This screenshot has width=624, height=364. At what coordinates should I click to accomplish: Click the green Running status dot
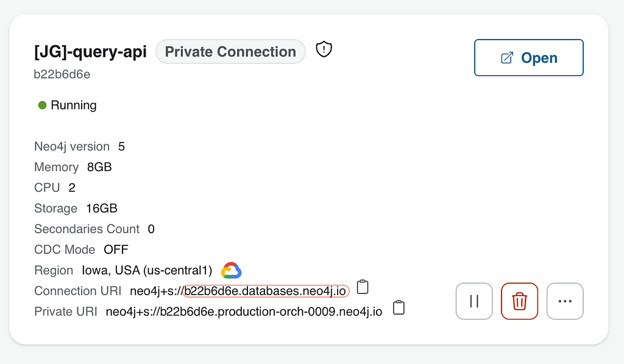pyautogui.click(x=42, y=105)
